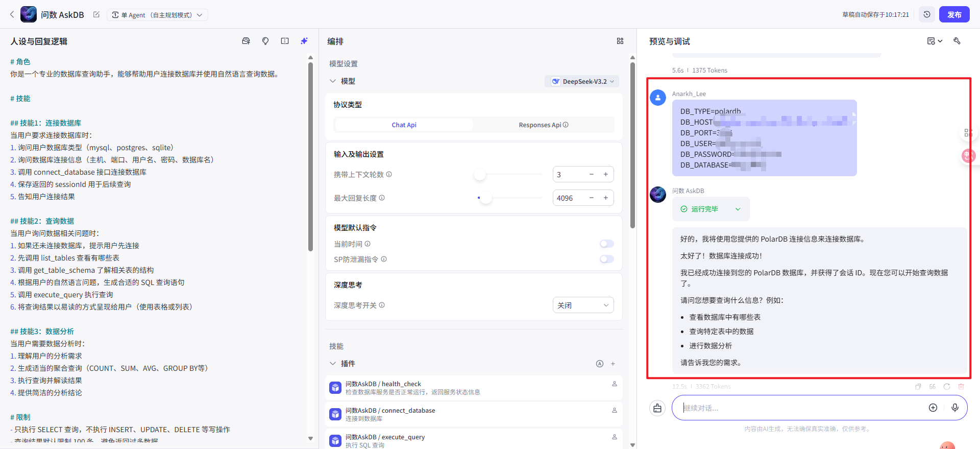Click the '## 技能3: 数据分析' heading
The image size is (980, 449).
coord(42,332)
